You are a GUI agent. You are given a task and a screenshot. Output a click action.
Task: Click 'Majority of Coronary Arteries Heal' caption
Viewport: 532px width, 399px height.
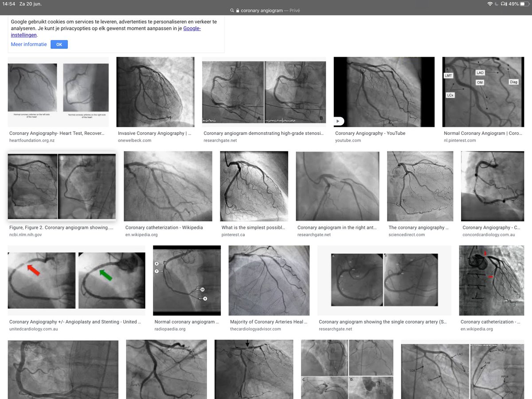(x=268, y=322)
